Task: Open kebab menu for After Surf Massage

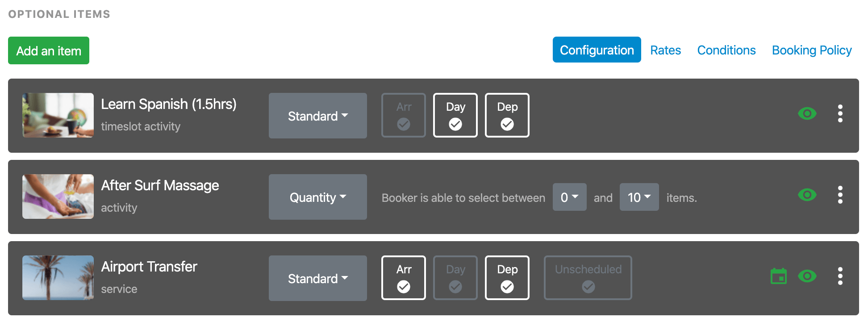Action: coord(840,195)
